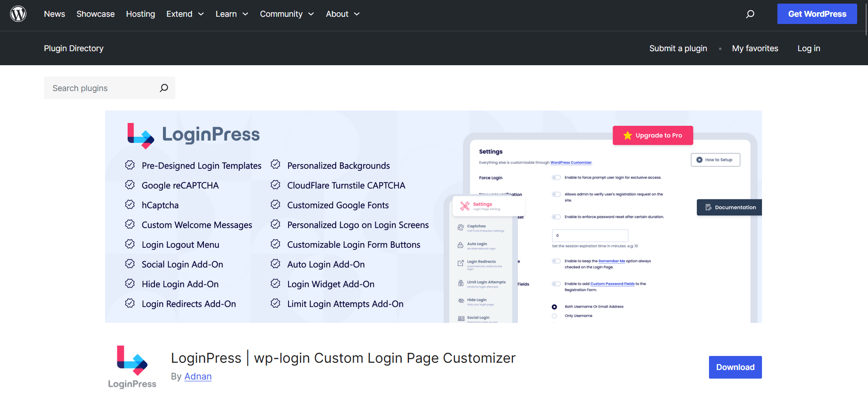Select the Only Username radio option
The height and width of the screenshot is (394, 868).
click(555, 316)
